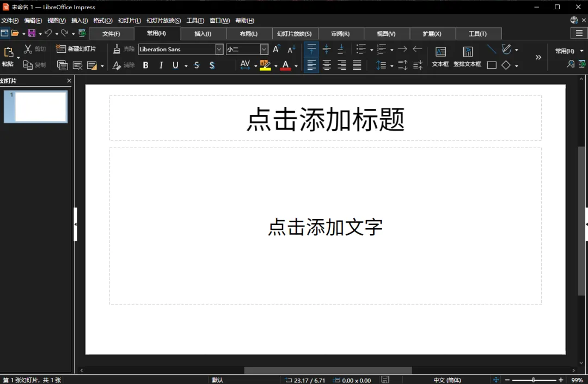Click the Clear formatting (清除) icon

[x=117, y=65]
